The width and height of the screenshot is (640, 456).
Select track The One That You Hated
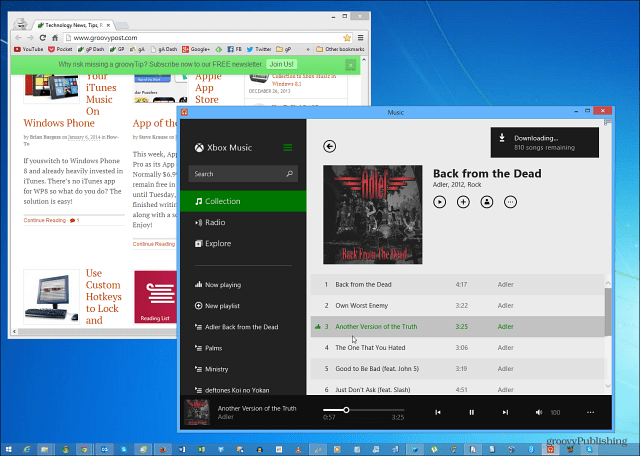[457, 348]
